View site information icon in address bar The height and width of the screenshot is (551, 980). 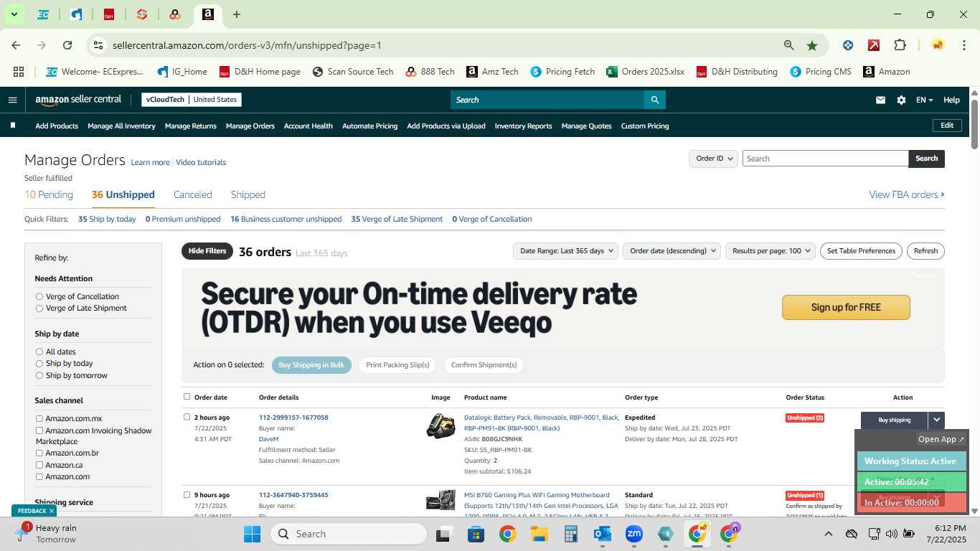coord(99,45)
